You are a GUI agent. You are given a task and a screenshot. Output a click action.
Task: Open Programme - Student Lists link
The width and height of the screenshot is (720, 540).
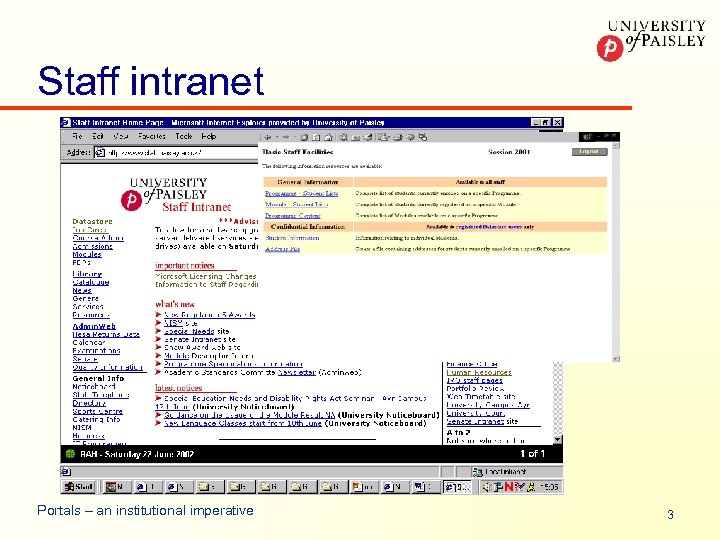click(x=301, y=193)
